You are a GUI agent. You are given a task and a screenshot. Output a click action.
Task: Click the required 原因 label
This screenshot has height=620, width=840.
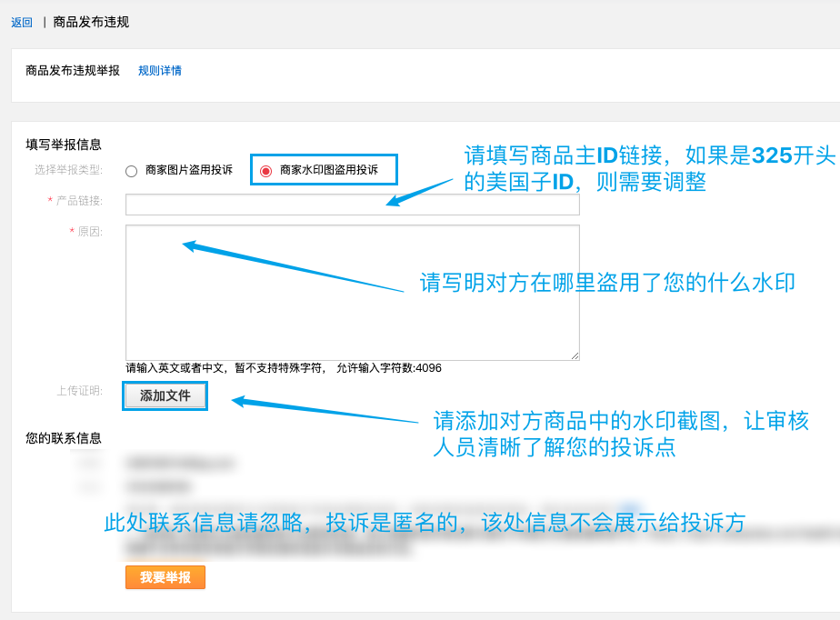coord(90,232)
